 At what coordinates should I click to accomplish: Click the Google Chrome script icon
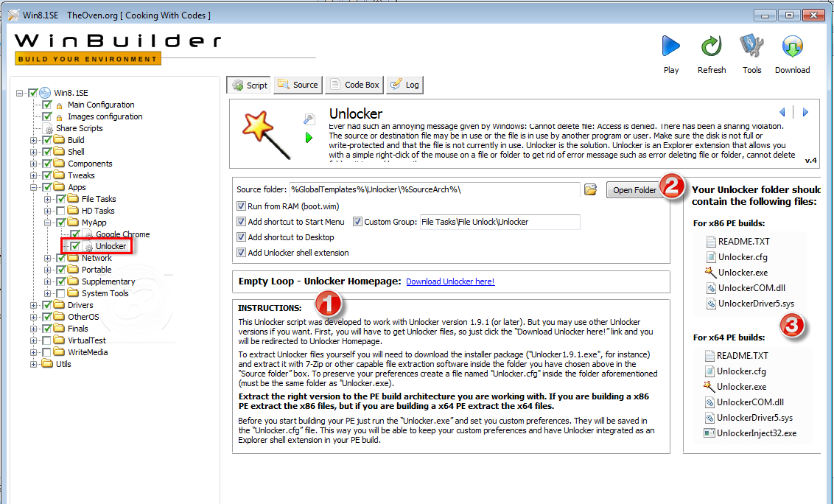coord(89,235)
